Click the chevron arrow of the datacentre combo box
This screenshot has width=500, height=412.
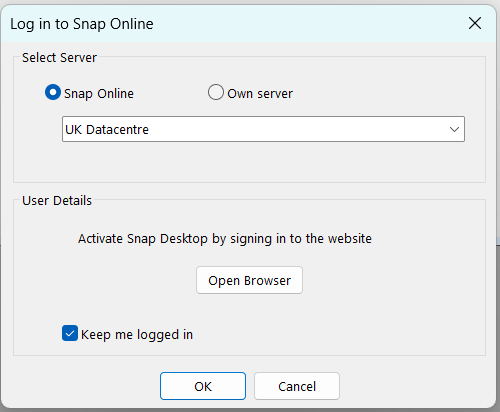pyautogui.click(x=454, y=129)
